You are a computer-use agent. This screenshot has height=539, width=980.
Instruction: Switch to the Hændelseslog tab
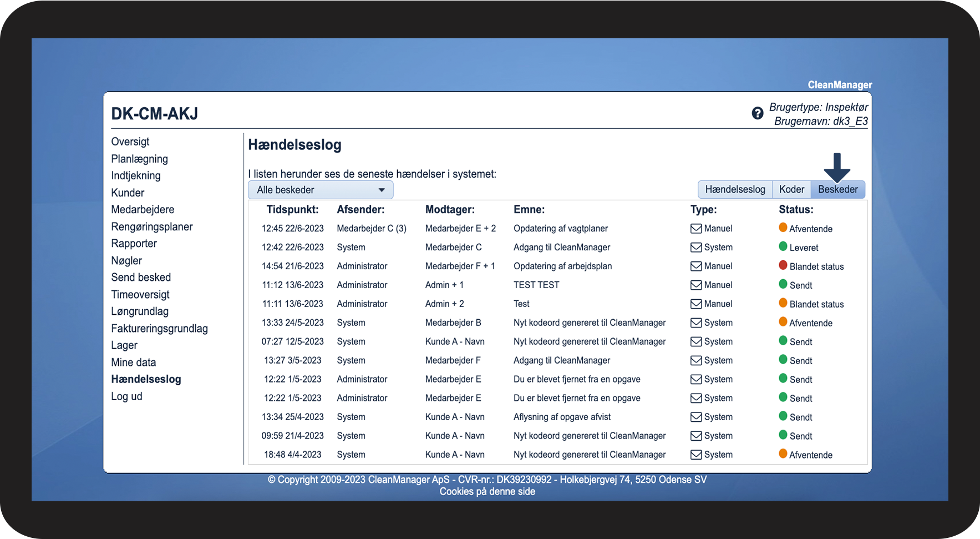[x=735, y=189]
